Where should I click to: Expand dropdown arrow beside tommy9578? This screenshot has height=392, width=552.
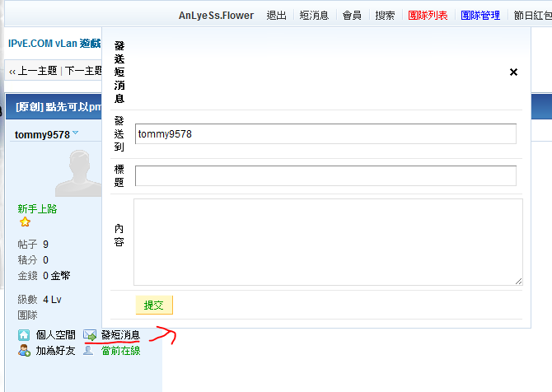[x=75, y=133]
